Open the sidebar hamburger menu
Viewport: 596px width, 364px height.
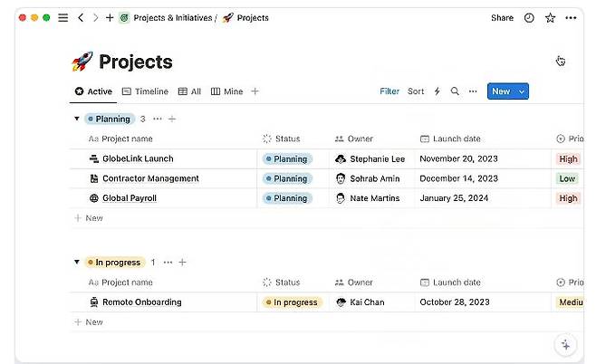click(63, 18)
